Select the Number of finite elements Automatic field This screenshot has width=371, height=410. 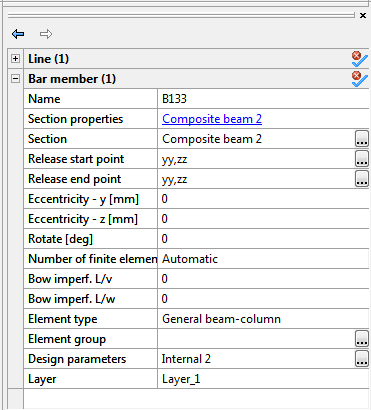(263, 259)
